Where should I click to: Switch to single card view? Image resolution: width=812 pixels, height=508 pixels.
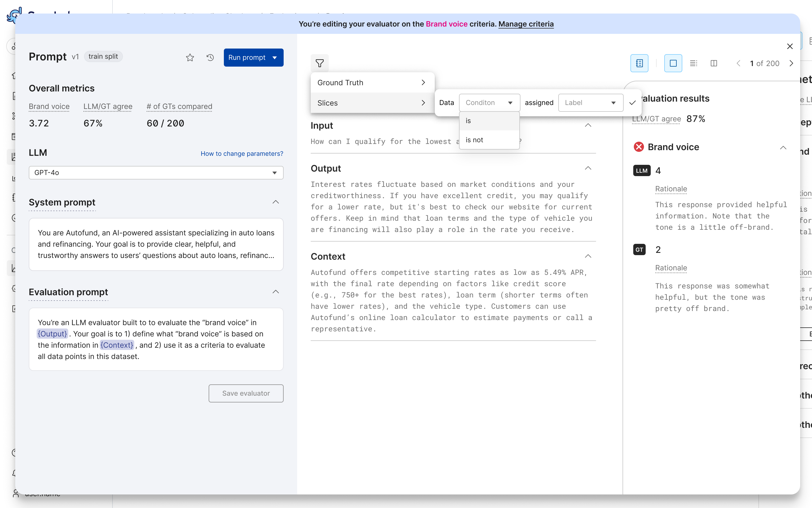point(673,63)
